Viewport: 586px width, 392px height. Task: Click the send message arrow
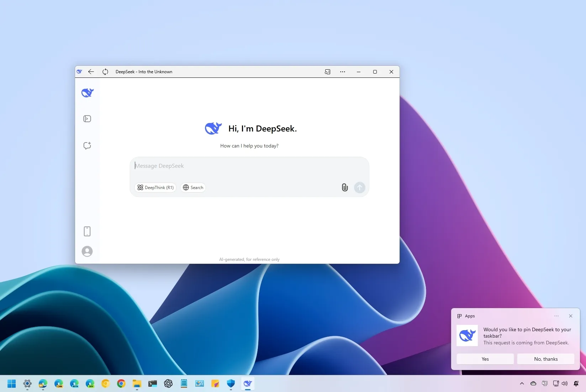(359, 187)
